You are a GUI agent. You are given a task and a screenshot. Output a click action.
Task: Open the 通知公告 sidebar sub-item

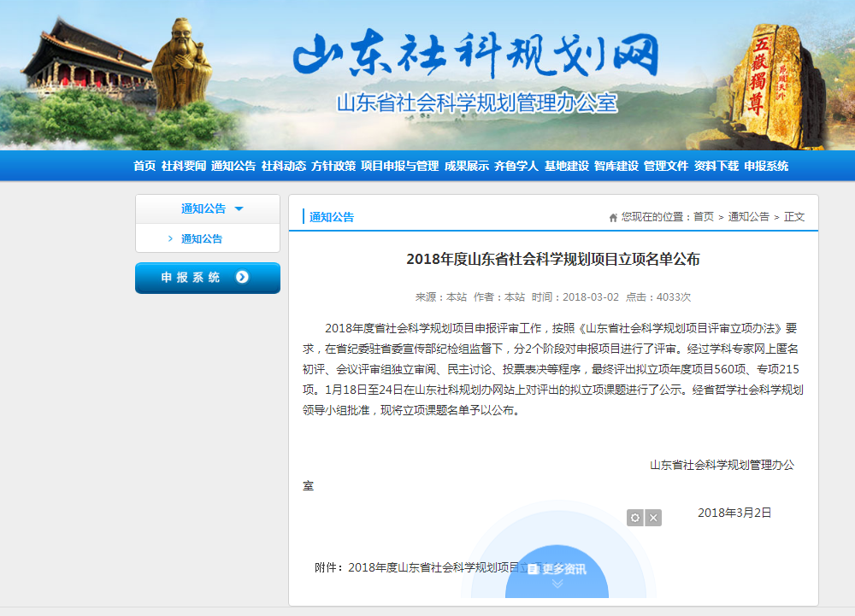pos(202,239)
